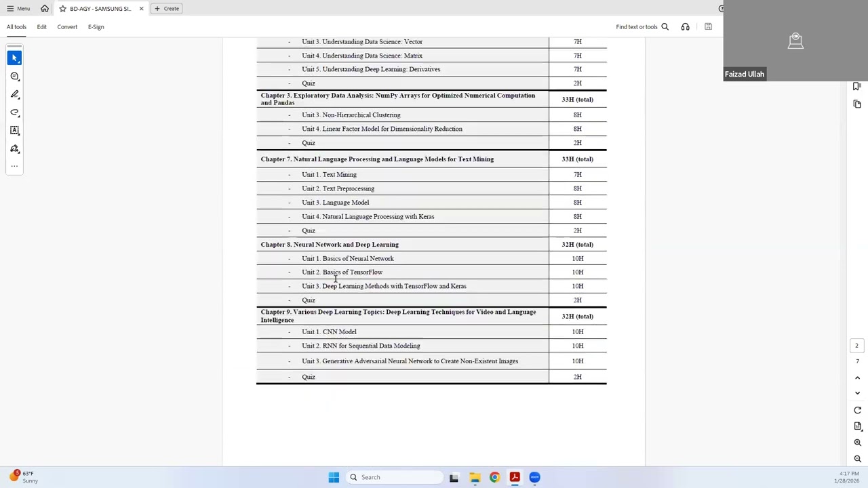This screenshot has height=488, width=868.
Task: Switch to BD-AGY - SAMSUNG document tab
Action: 100,9
